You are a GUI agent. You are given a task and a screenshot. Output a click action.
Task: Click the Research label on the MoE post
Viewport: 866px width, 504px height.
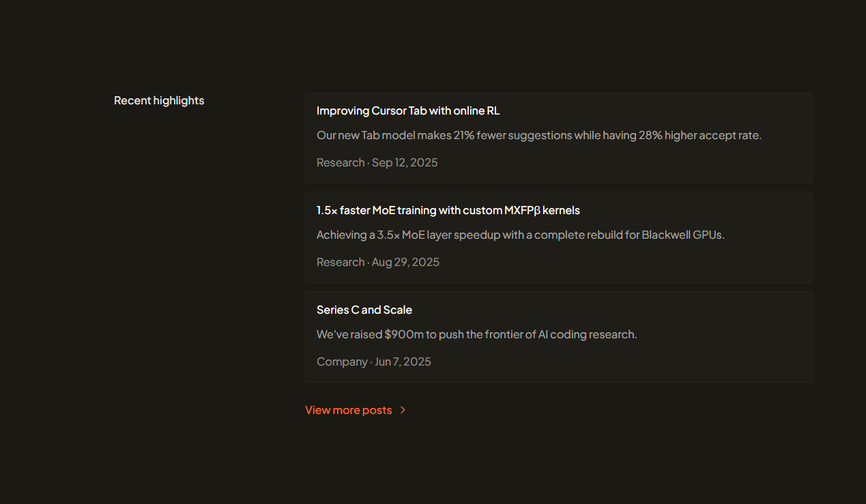pos(340,262)
